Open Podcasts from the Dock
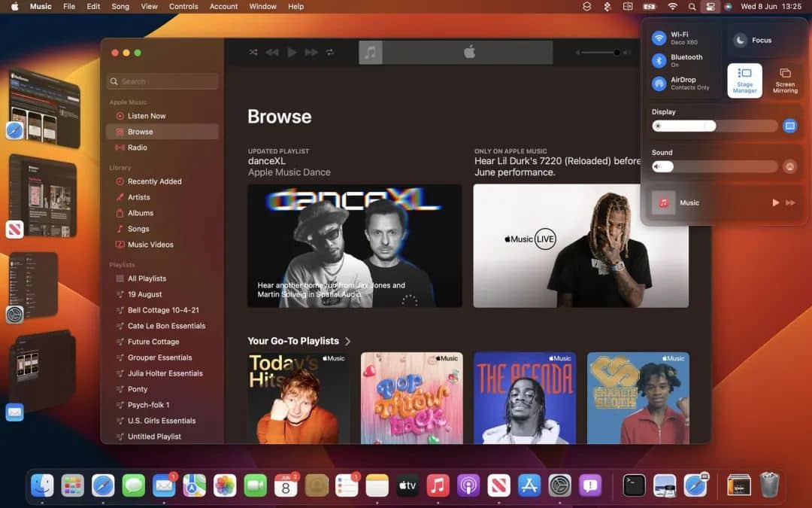Image resolution: width=812 pixels, height=508 pixels. [468, 485]
